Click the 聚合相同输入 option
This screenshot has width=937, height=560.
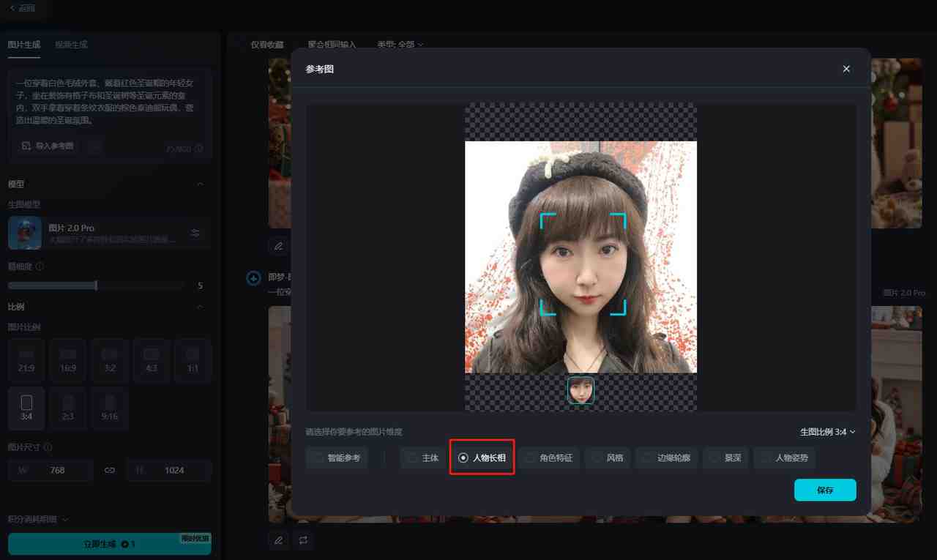332,45
